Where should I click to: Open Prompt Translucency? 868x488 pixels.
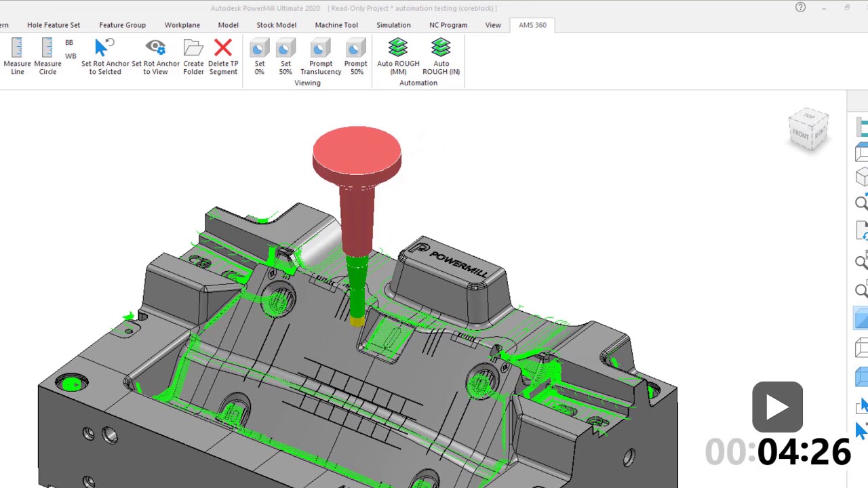pyautogui.click(x=321, y=56)
